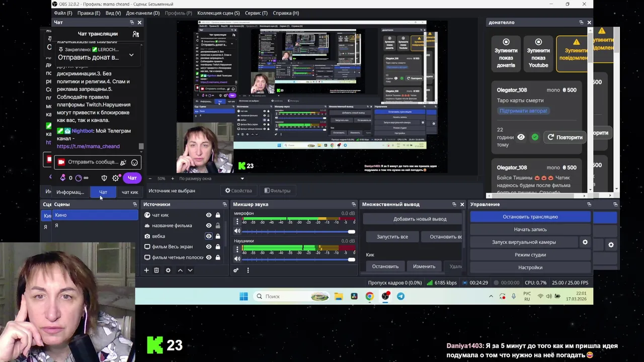Switch to the Информац... dock tab
This screenshot has height=362, width=644.
[70, 192]
